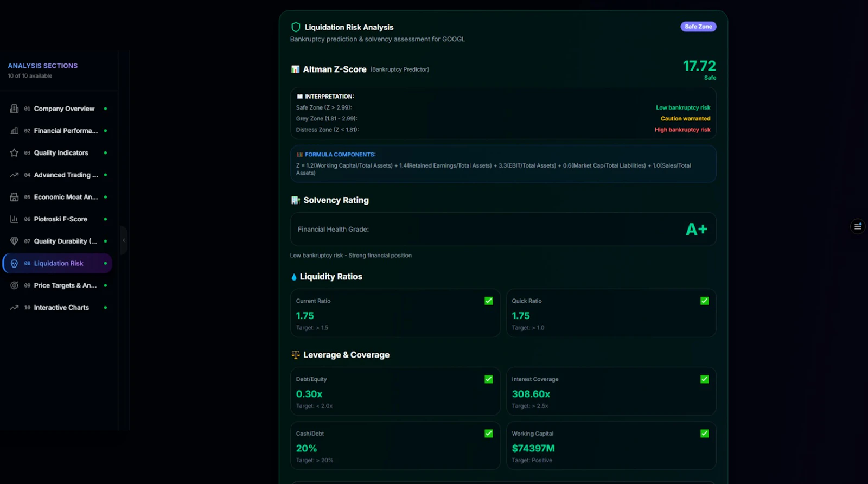Click the Company Overview building icon

(x=14, y=109)
